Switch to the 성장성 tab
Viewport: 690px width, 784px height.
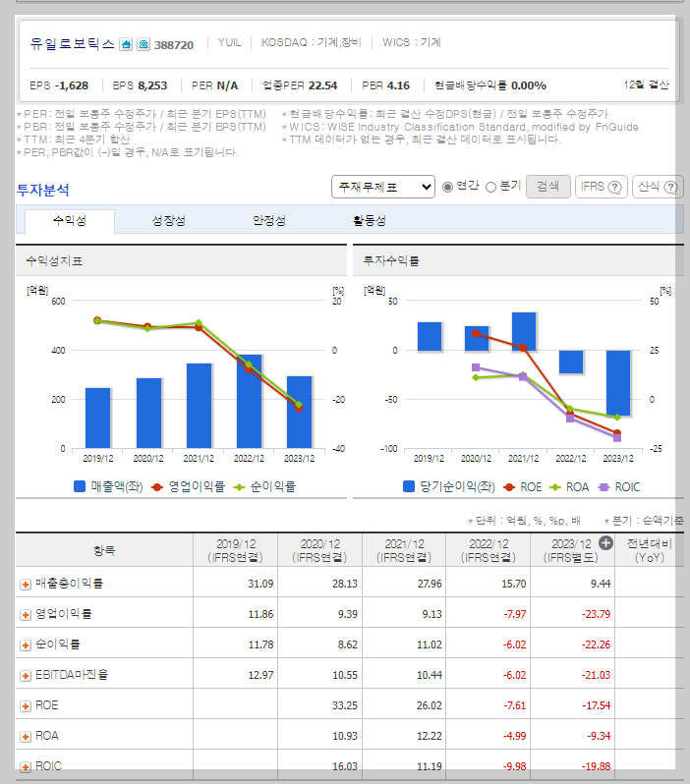[x=169, y=220]
